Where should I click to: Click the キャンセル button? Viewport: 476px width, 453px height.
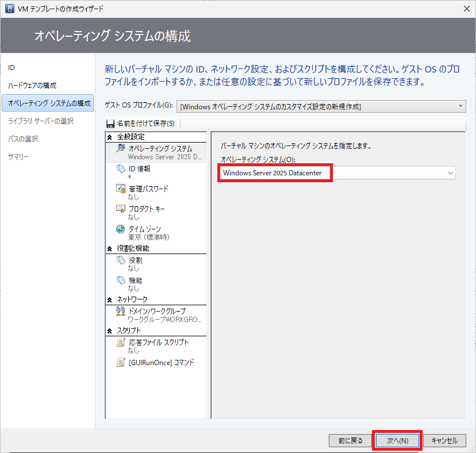click(x=444, y=440)
